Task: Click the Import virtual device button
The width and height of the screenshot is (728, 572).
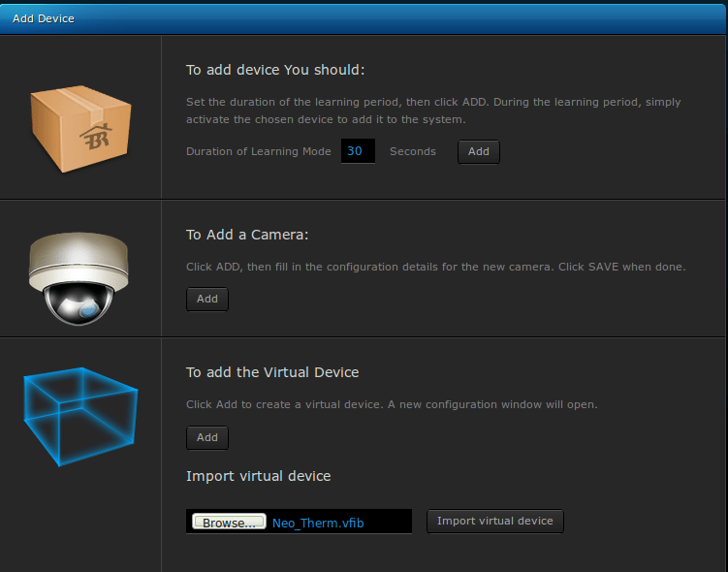Action: [x=495, y=521]
